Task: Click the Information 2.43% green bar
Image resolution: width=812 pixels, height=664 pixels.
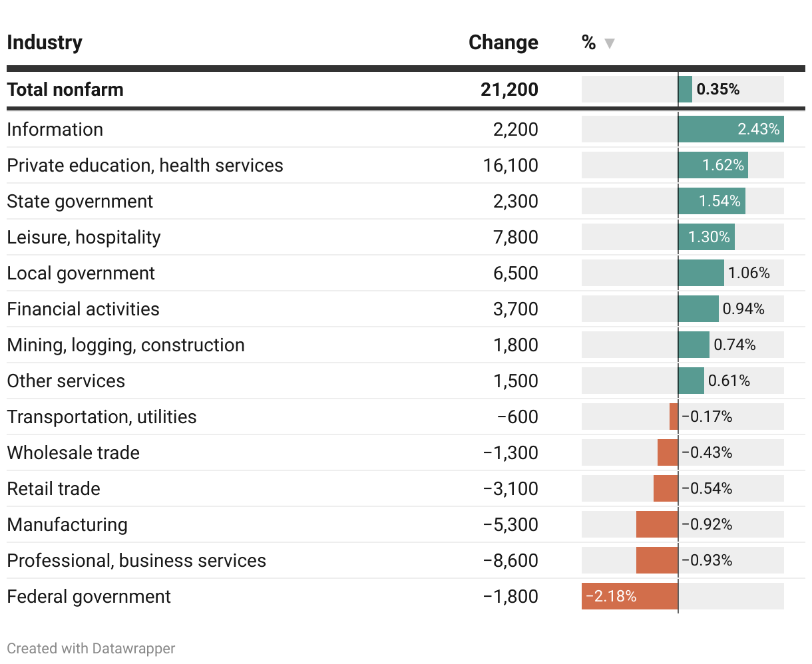Action: coord(730,129)
